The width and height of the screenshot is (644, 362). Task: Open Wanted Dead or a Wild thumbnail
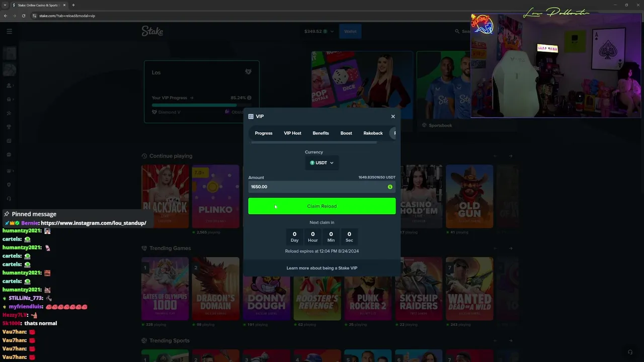tap(469, 289)
